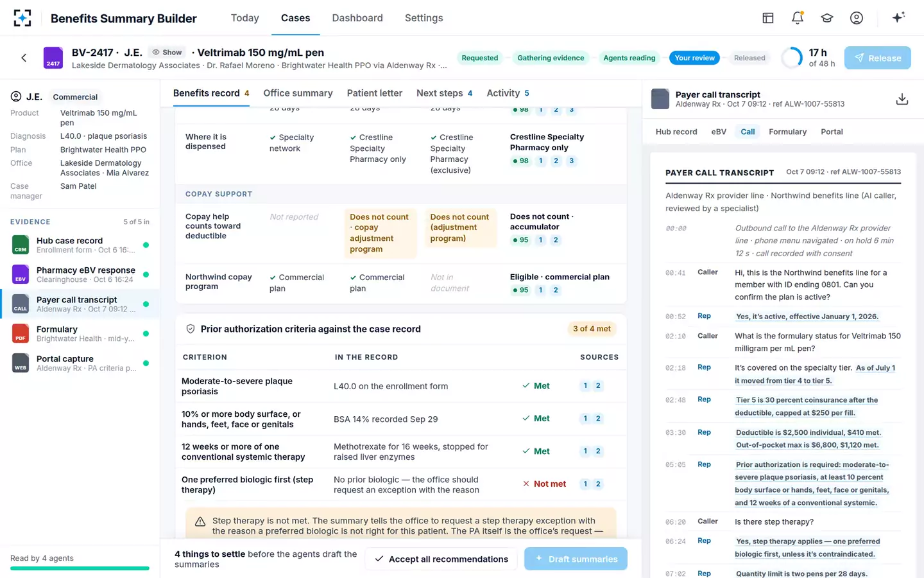Click the WEB icon for Portal capture
The image size is (924, 578).
[x=21, y=363]
